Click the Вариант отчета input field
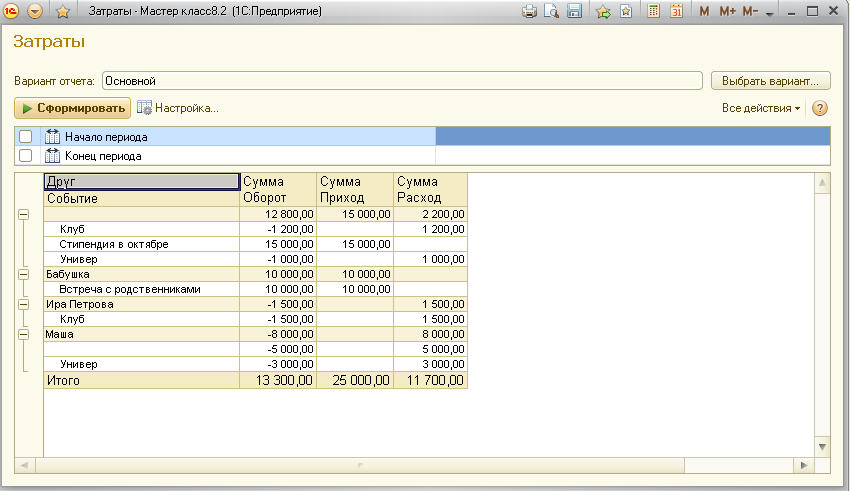Screen dimensions: 850x491 point(402,81)
